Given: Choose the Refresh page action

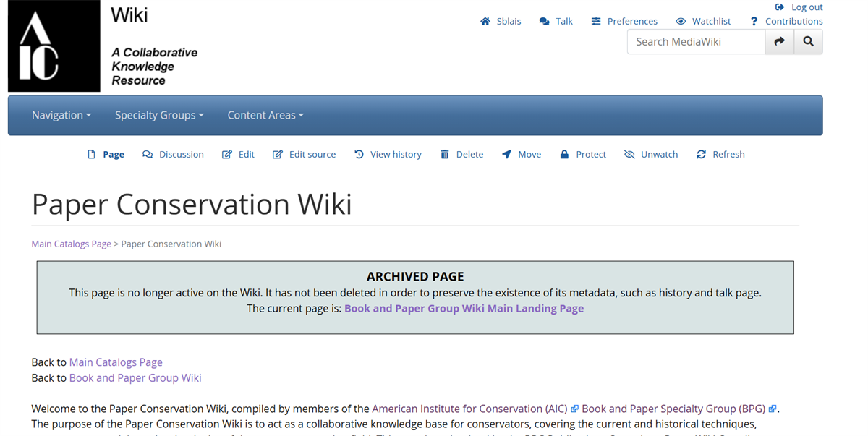Looking at the screenshot, I should (720, 154).
